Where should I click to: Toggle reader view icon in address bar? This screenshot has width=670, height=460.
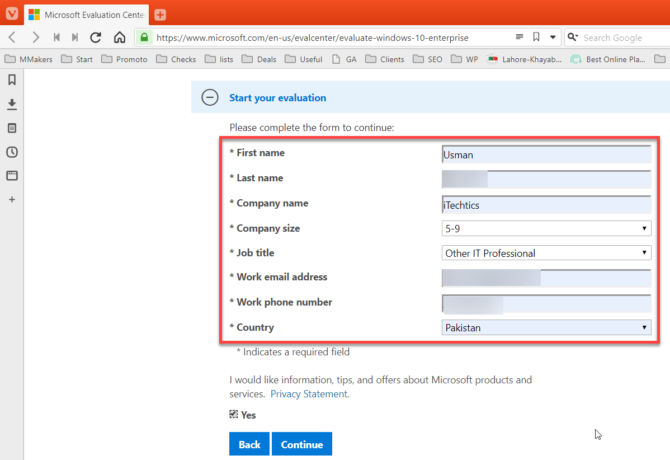tap(519, 37)
